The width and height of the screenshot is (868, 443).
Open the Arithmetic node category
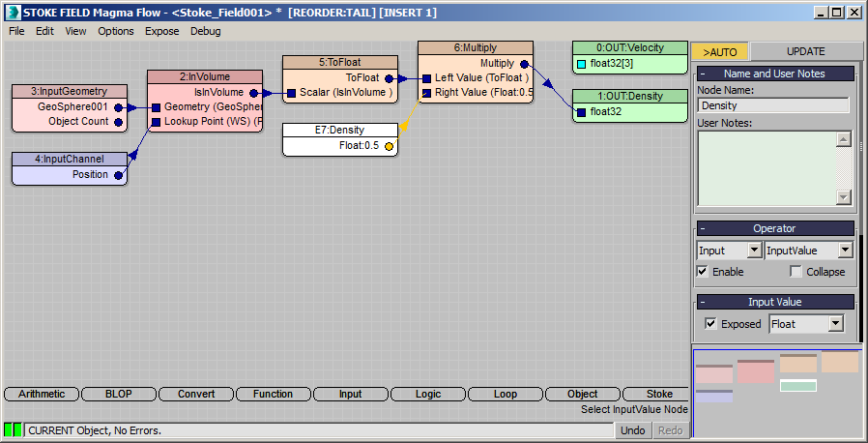point(42,394)
